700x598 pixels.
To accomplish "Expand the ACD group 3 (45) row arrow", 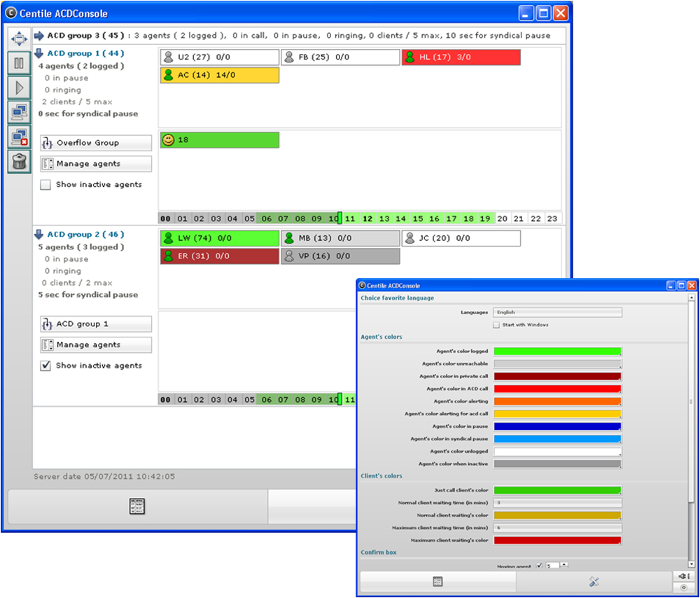I will point(38,35).
